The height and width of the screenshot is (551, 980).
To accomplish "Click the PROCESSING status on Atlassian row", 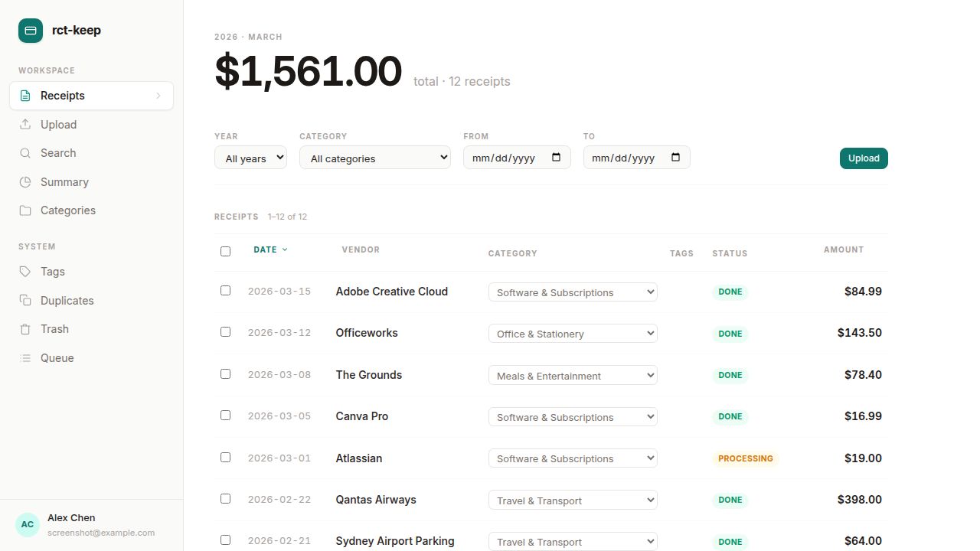I will 745,458.
